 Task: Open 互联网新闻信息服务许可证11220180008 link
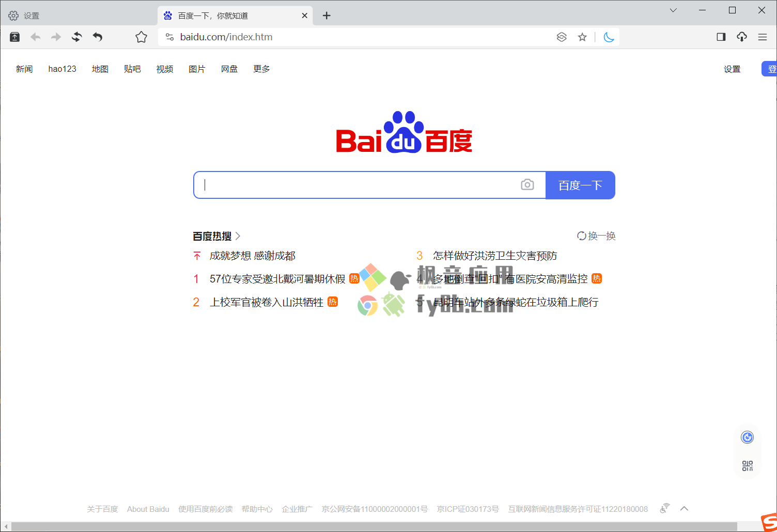point(578,509)
